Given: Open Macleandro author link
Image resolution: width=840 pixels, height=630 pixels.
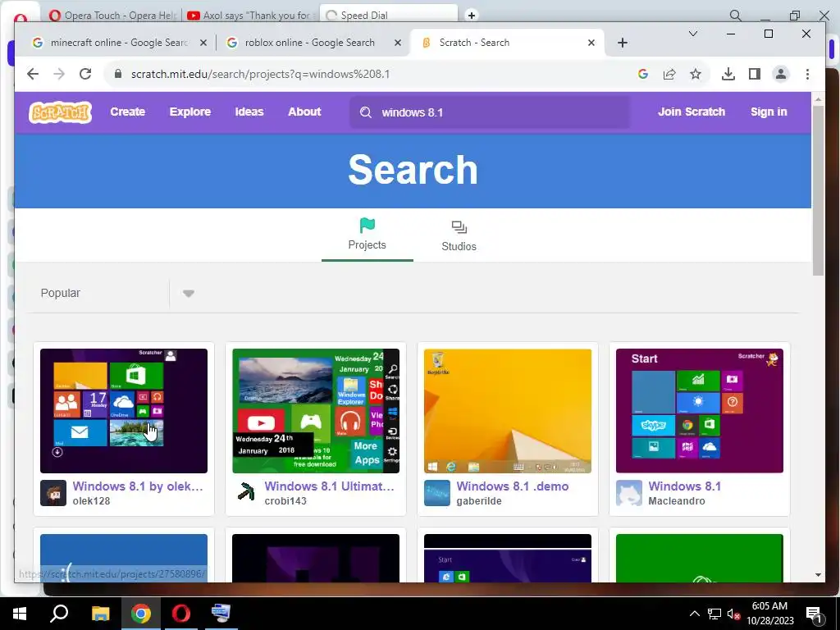Looking at the screenshot, I should [677, 501].
